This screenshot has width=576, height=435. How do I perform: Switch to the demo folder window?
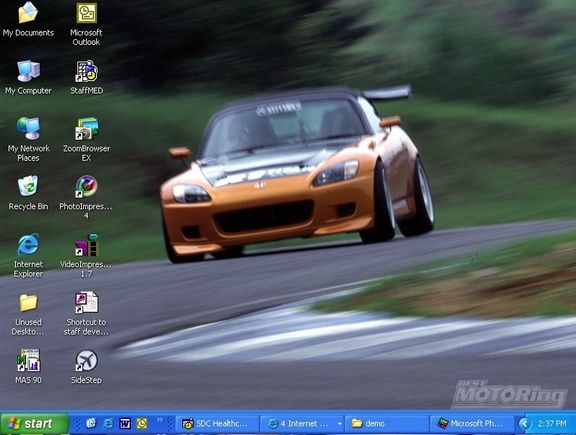click(387, 424)
